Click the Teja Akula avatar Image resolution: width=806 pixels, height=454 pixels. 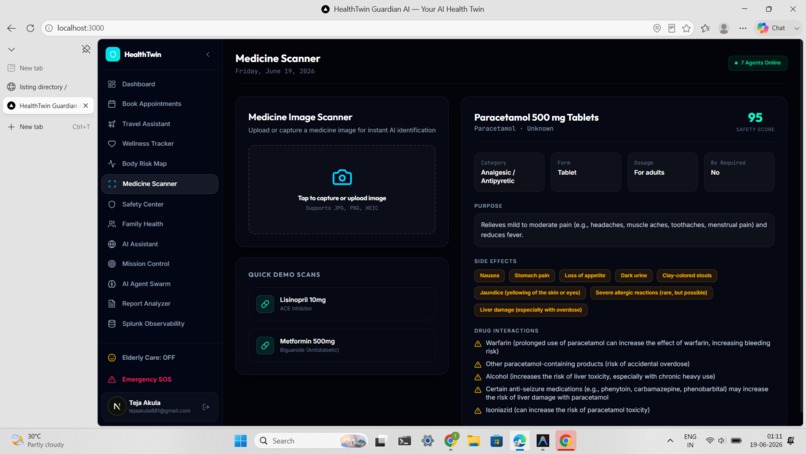click(x=117, y=406)
